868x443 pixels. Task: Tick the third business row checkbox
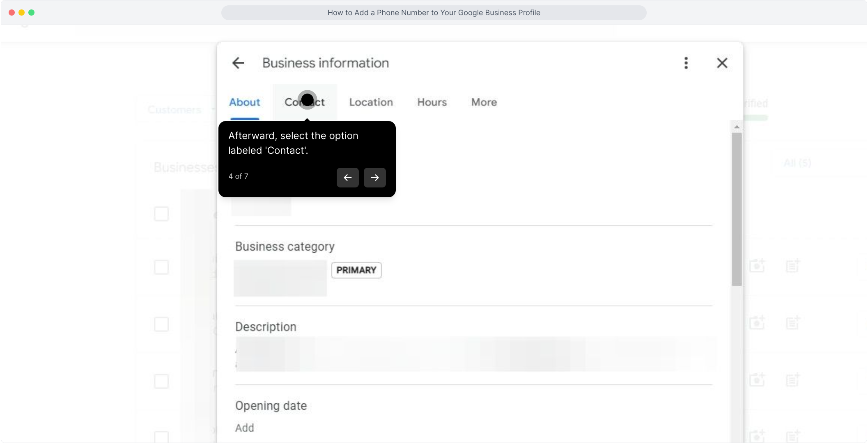(x=161, y=324)
